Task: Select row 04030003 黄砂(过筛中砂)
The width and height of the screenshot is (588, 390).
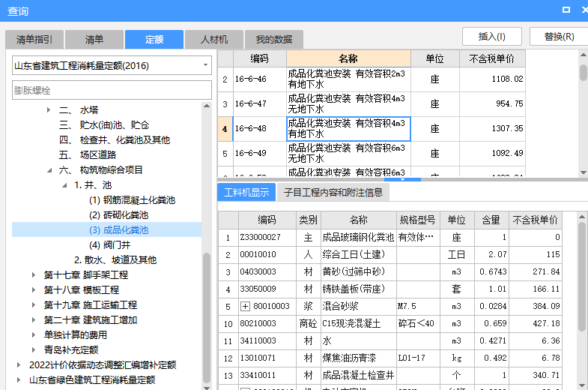Action: pyautogui.click(x=390, y=271)
